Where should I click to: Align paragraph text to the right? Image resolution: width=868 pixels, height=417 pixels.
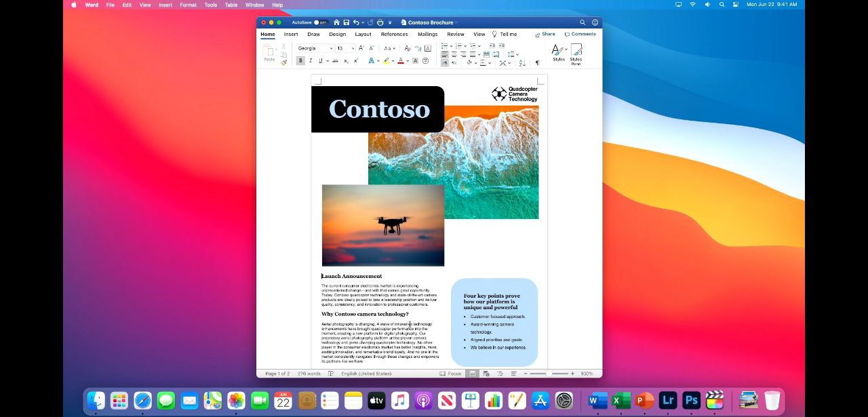point(463,54)
